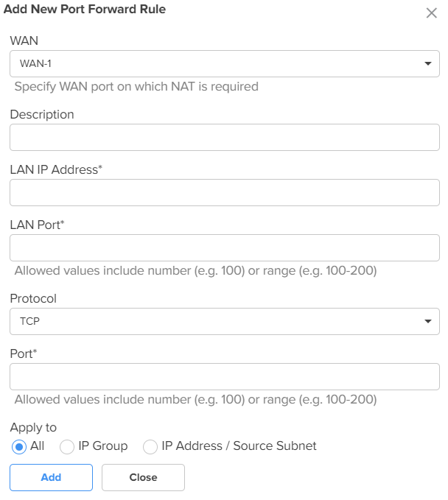Image resolution: width=448 pixels, height=500 pixels.
Task: Click the LAN IP Address label
Action: (56, 169)
